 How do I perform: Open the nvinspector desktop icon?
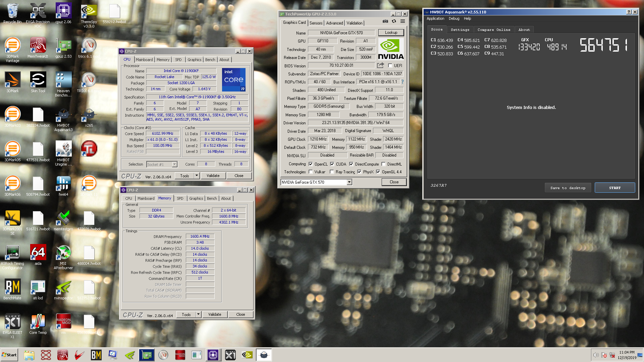coord(63,289)
